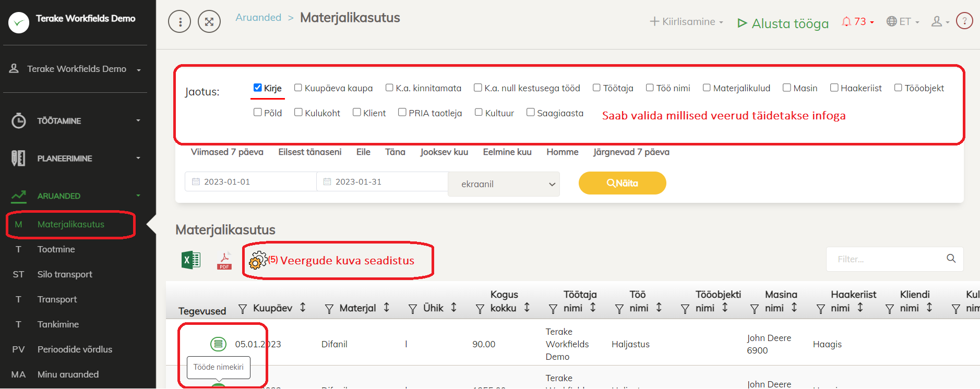
Task: Choose the Eelmine kuu date shortcut
Action: 507,152
